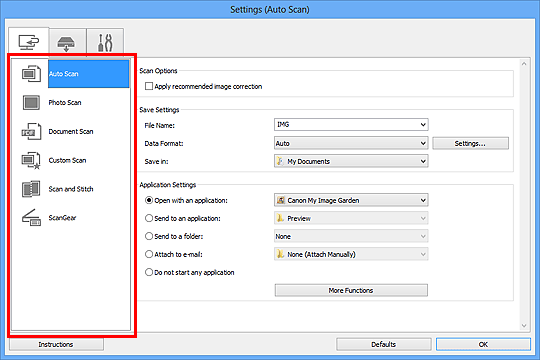The height and width of the screenshot is (360, 540).
Task: Open the Scanning from a Computer tab
Action: (29, 42)
